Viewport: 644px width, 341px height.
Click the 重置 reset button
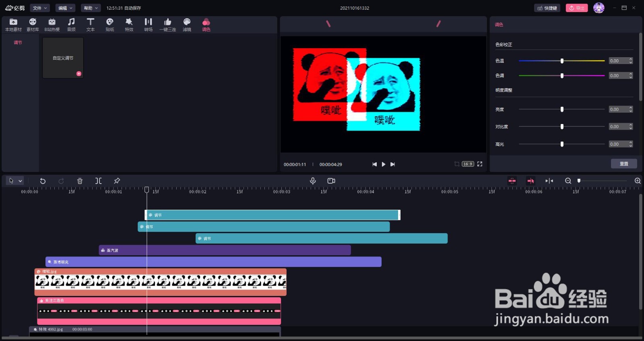click(x=624, y=164)
